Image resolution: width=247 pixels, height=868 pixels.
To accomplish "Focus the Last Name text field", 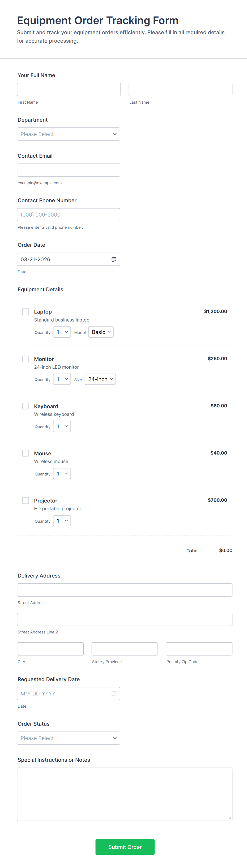I will (181, 90).
